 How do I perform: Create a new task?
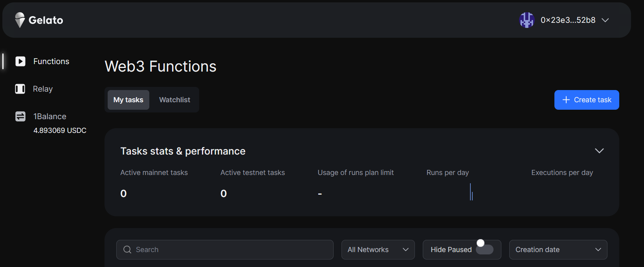587,100
